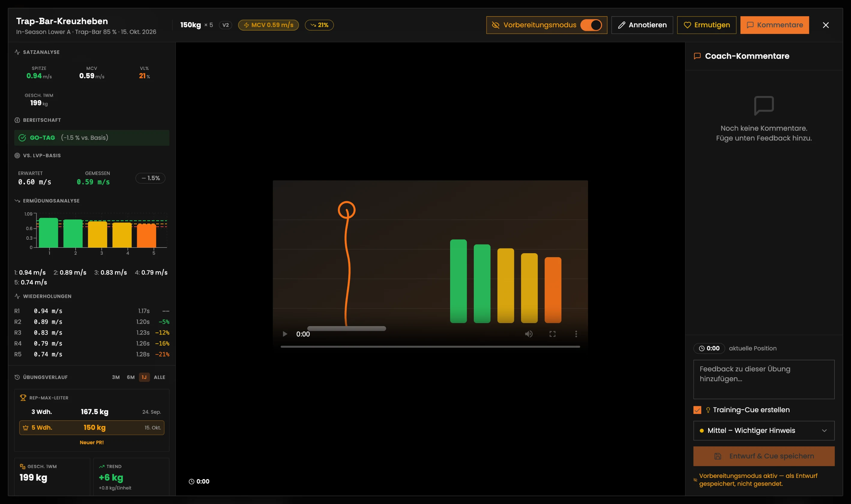
Task: Click the V2 version badge
Action: 225,25
